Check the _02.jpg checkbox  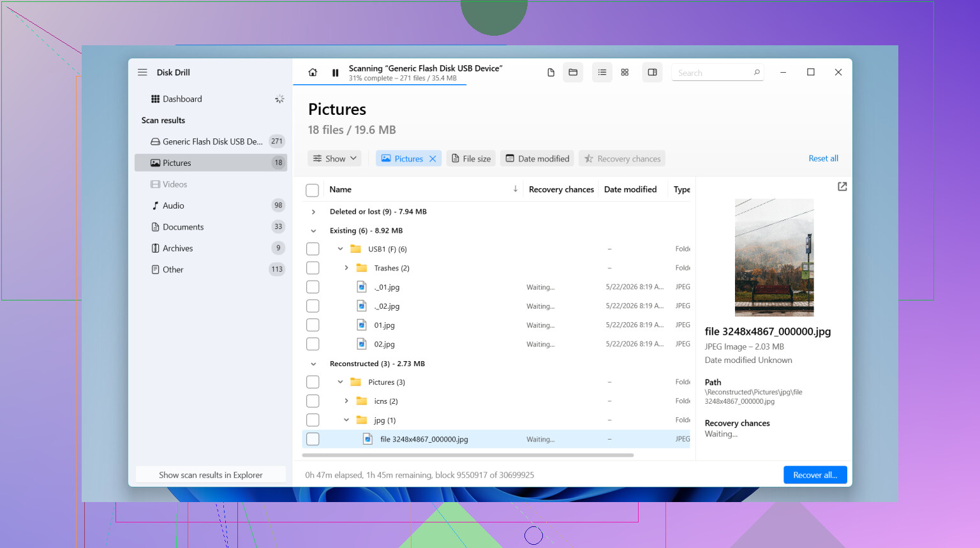click(313, 306)
